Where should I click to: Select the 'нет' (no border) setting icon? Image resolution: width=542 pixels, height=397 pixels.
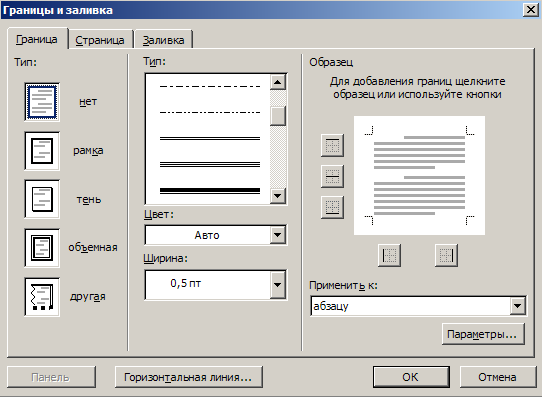[42, 102]
